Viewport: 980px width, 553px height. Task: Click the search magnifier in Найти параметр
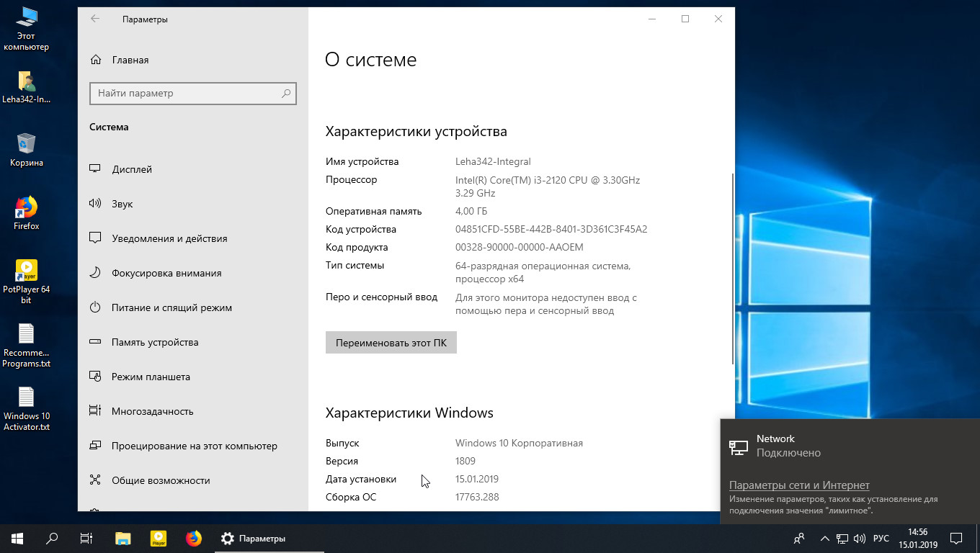coord(286,94)
